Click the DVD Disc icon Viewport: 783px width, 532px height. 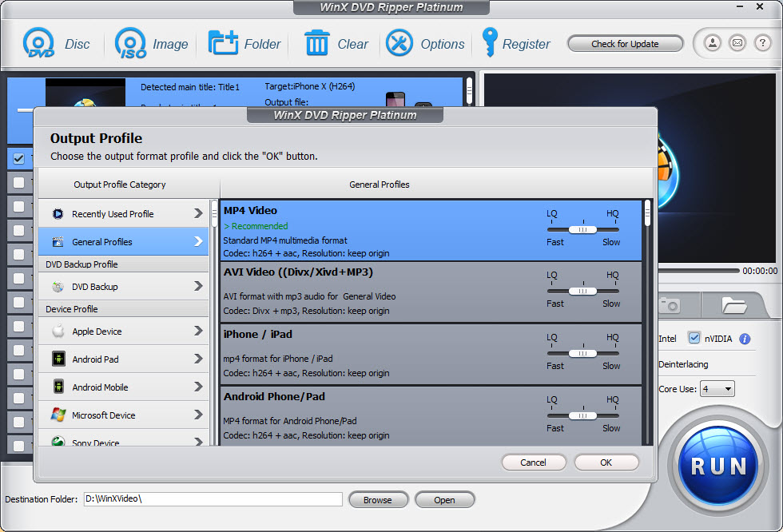click(38, 43)
